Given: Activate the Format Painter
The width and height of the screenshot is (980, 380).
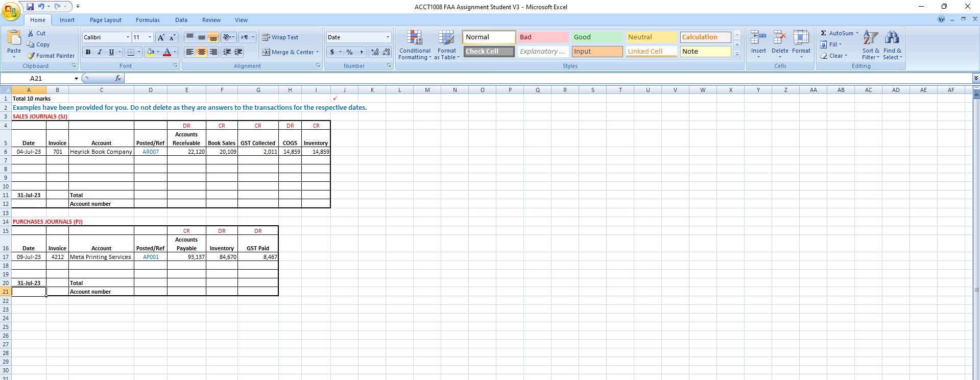Looking at the screenshot, I should pos(51,56).
